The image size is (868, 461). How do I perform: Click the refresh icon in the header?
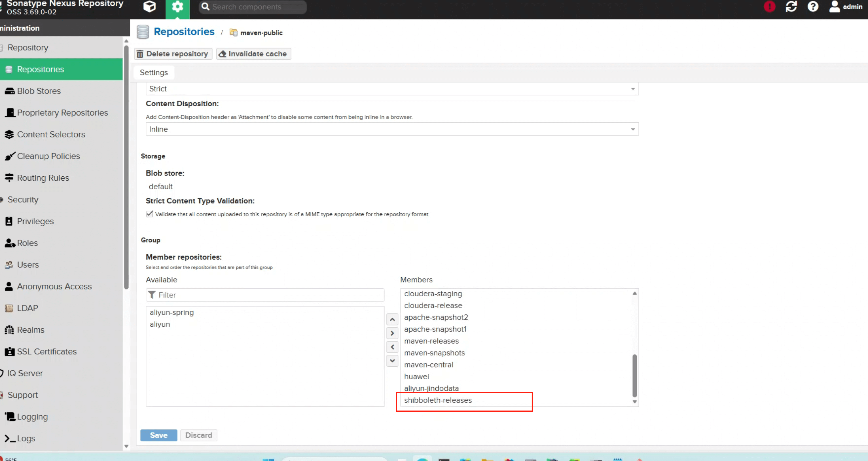point(791,7)
